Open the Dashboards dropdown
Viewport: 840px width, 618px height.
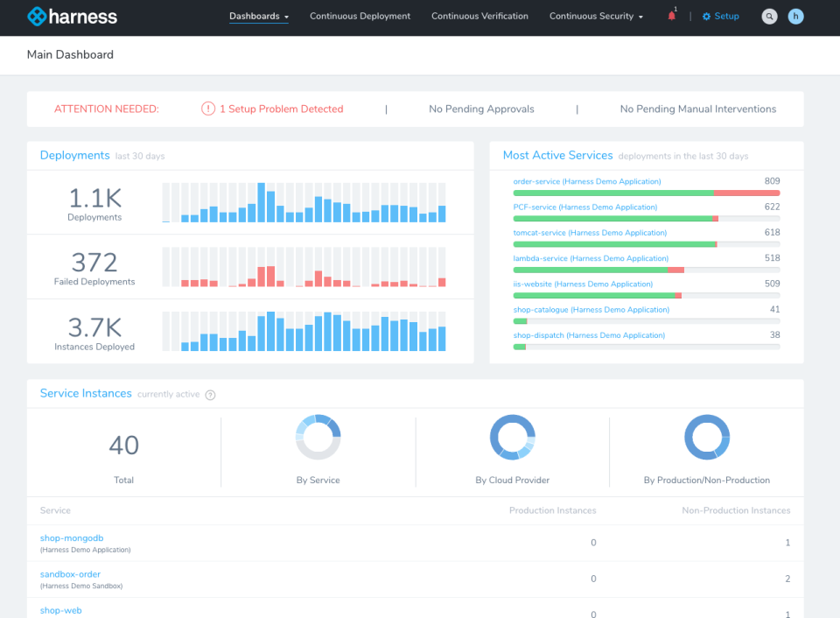click(254, 16)
